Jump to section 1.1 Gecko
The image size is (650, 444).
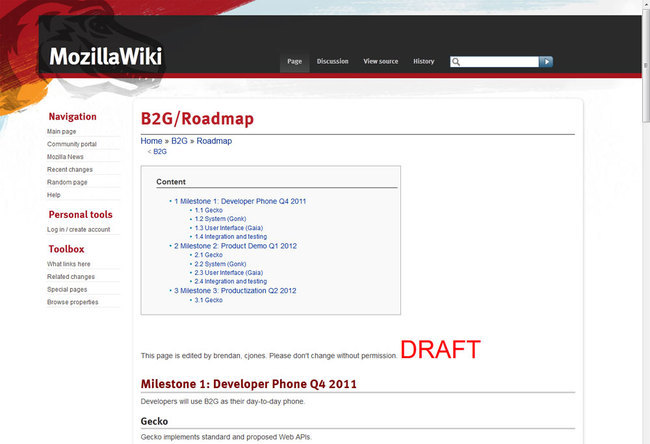click(209, 210)
